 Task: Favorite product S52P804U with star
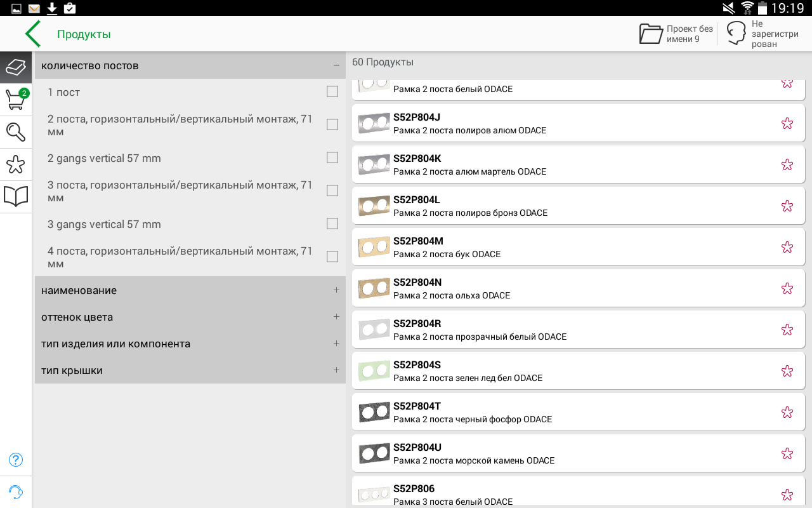pyautogui.click(x=787, y=453)
